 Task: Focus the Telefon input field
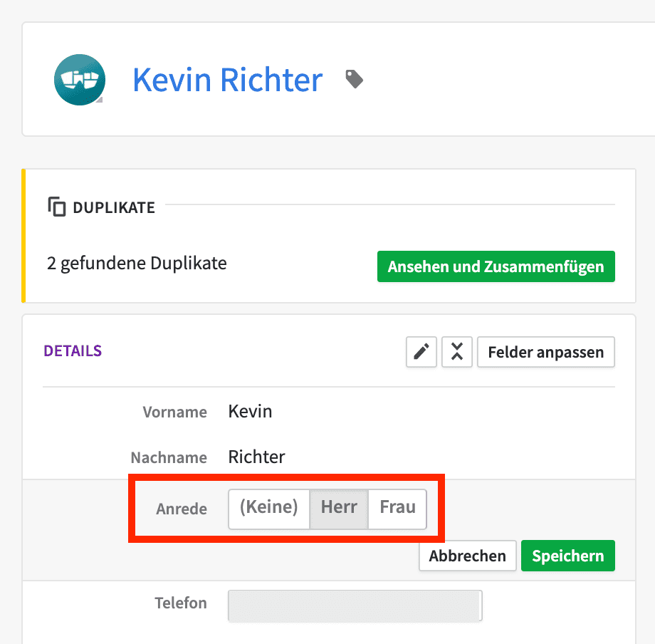point(355,606)
